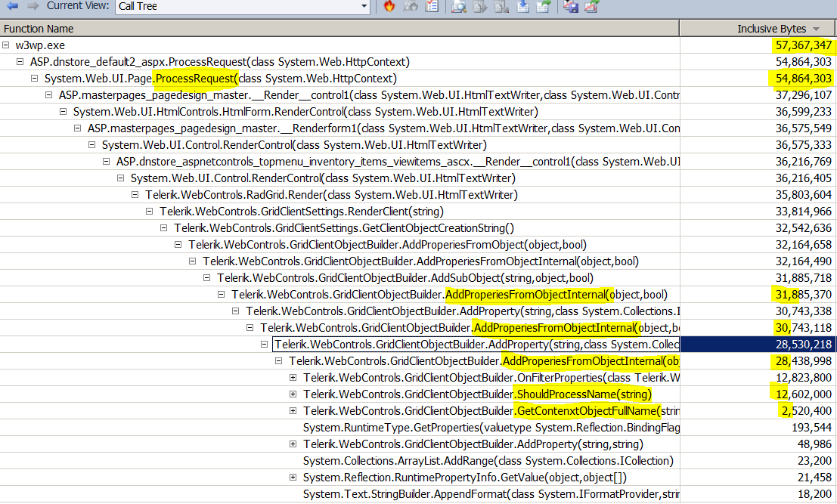Expand the RuntimePropertyInfo.GetValue node
This screenshot has height=504, width=837.
(293, 477)
